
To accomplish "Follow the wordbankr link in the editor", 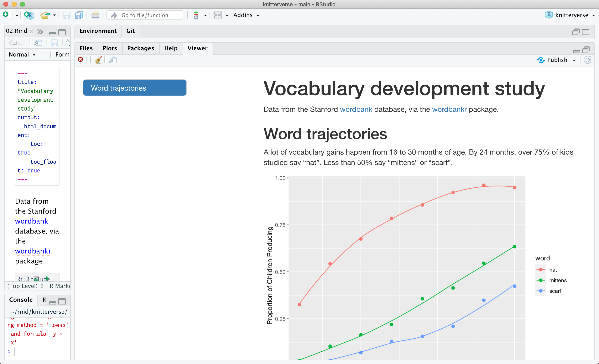I will [33, 251].
